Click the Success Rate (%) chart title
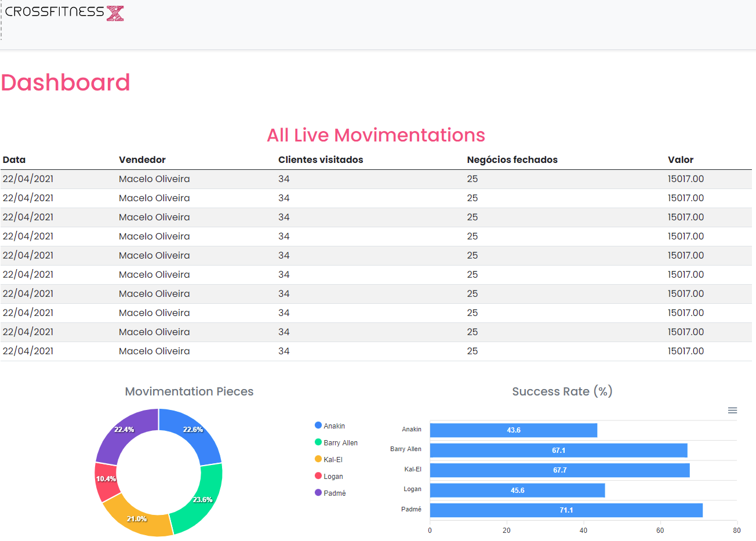This screenshot has height=541, width=756. pos(562,391)
